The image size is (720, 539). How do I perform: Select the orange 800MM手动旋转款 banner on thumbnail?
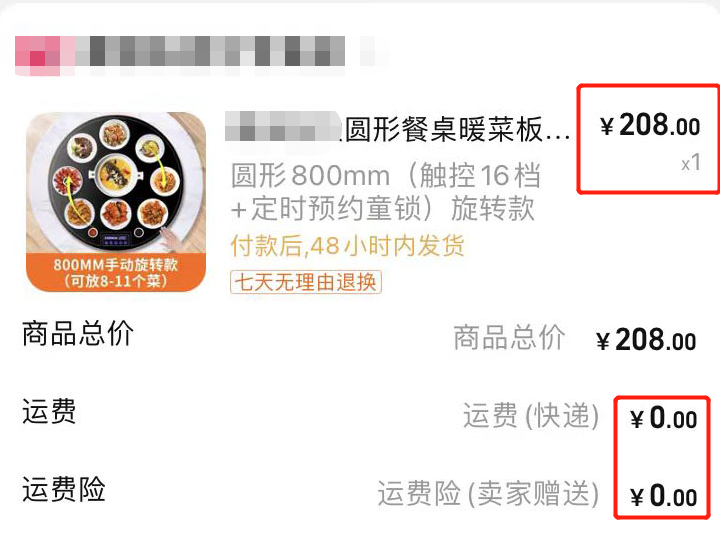(116, 273)
